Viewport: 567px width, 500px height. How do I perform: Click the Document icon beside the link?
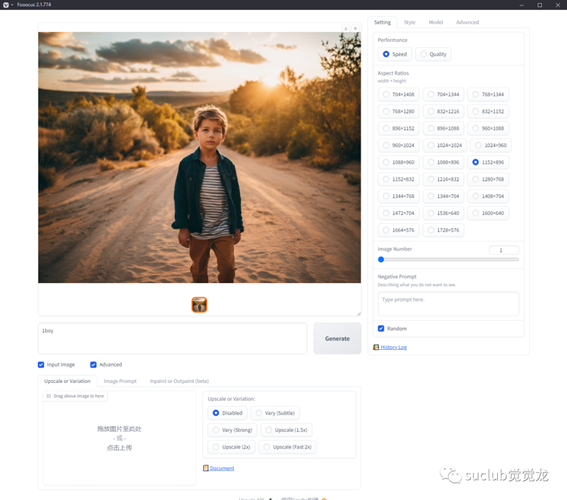(206, 468)
